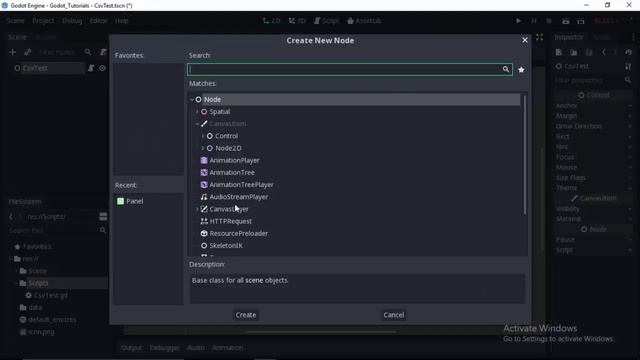The image size is (640, 360).
Task: Close the Create New Node dialog
Action: (x=525, y=40)
